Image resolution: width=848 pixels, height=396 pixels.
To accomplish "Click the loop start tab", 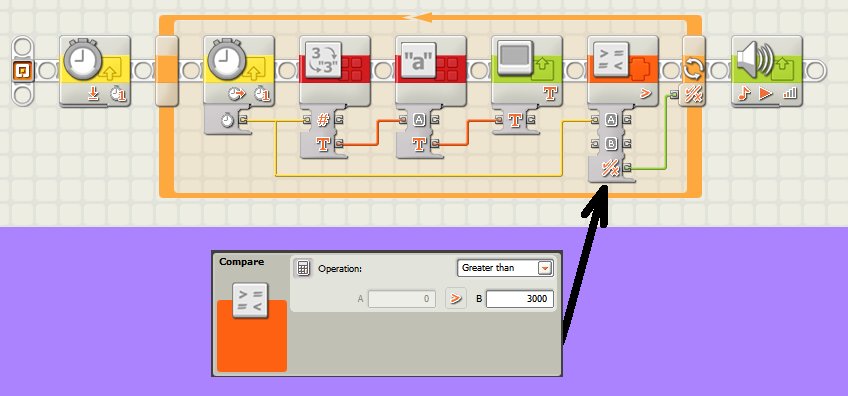I will (x=167, y=70).
